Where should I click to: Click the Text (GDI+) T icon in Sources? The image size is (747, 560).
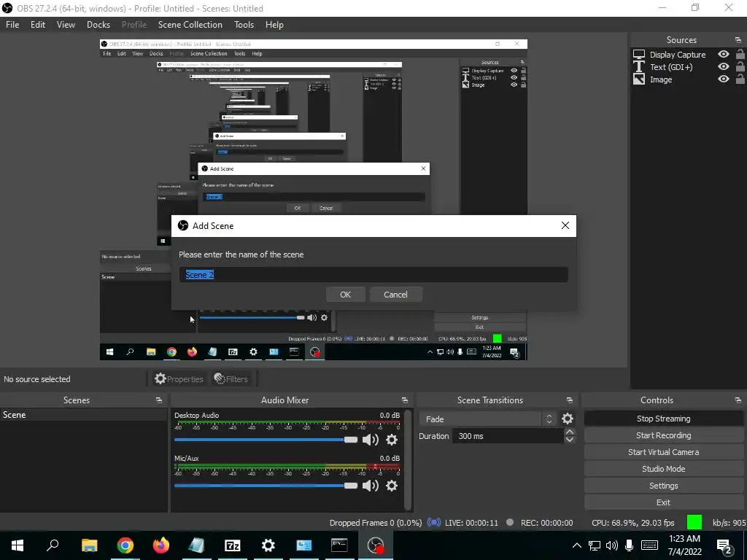(x=639, y=67)
